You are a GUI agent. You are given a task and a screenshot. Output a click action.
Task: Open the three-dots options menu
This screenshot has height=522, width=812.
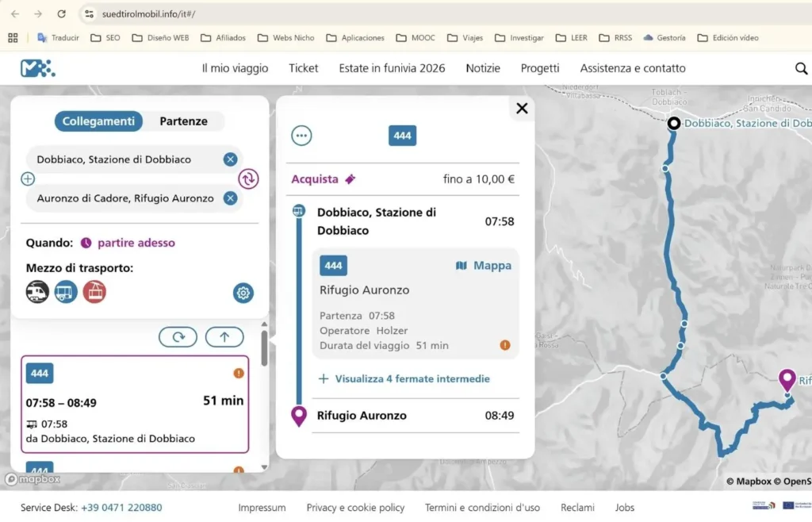[301, 136]
